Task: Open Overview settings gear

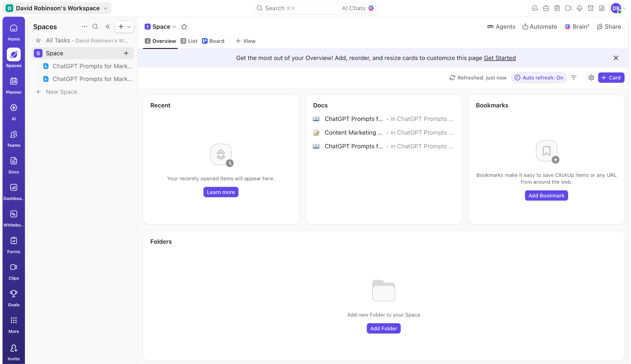Action: pyautogui.click(x=591, y=78)
